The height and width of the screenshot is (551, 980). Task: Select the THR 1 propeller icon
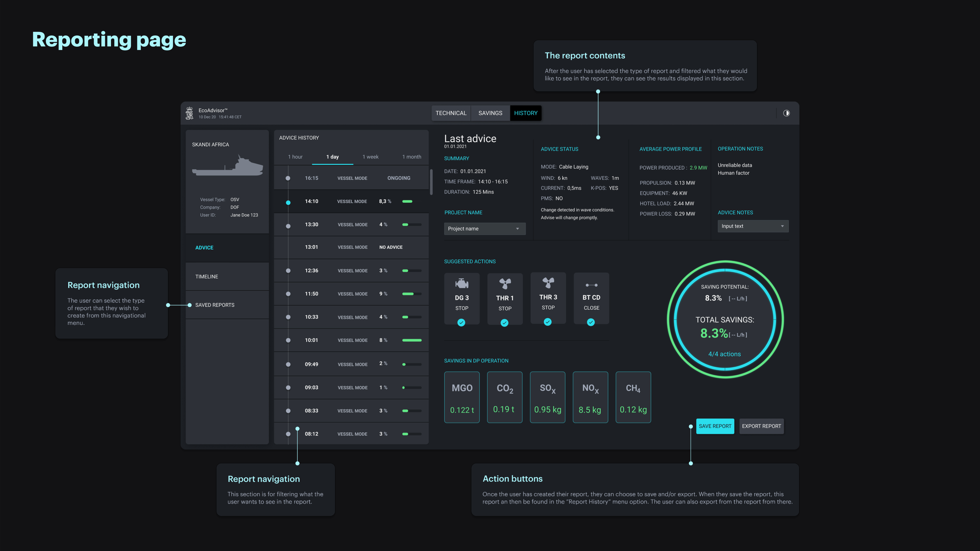pyautogui.click(x=505, y=284)
